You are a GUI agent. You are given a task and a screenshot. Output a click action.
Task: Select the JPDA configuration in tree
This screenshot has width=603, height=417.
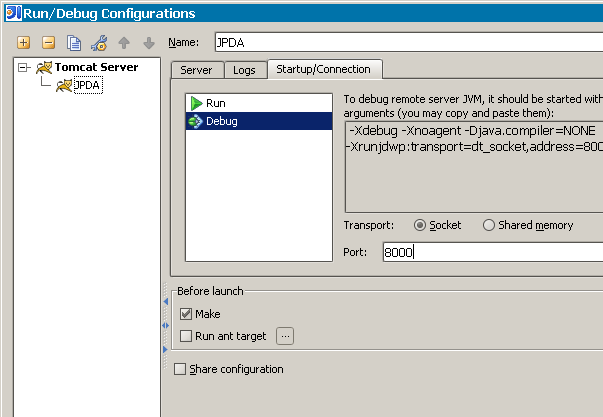coord(88,85)
